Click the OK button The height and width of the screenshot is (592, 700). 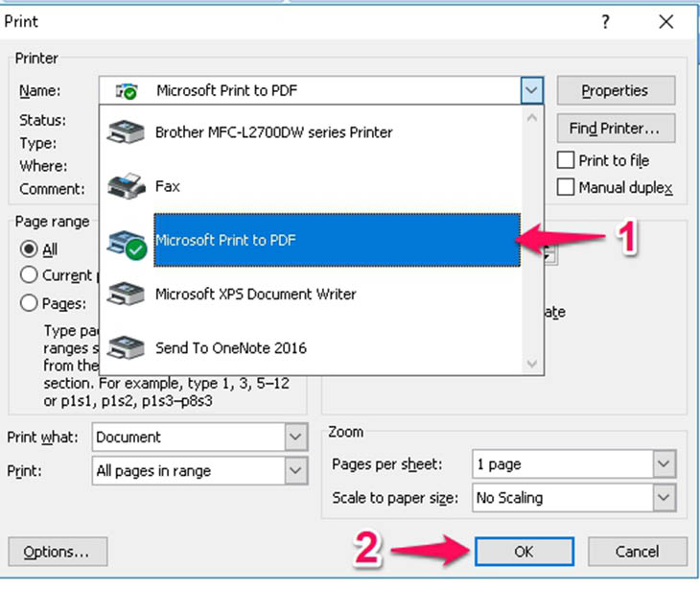pyautogui.click(x=525, y=552)
